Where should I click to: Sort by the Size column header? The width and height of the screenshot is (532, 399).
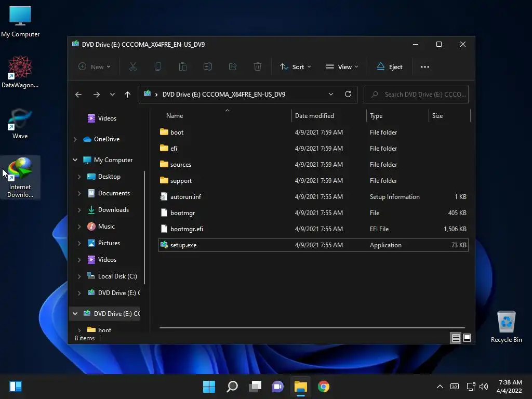coord(449,116)
